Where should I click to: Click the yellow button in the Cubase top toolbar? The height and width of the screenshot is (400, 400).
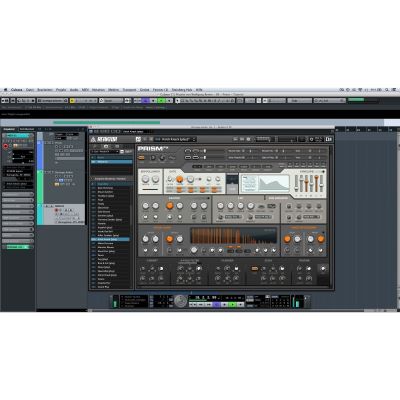[73, 100]
